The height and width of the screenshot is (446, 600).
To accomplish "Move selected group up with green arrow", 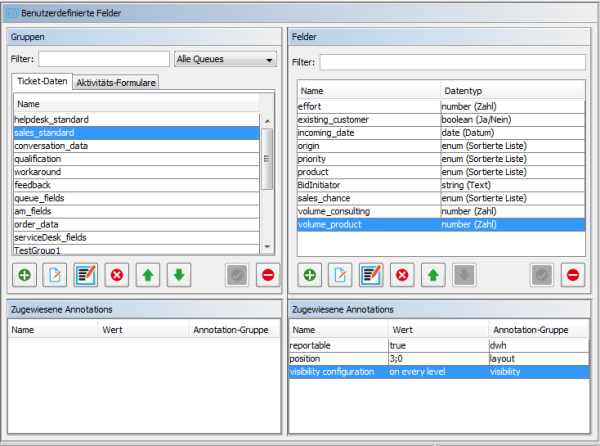I will [148, 274].
